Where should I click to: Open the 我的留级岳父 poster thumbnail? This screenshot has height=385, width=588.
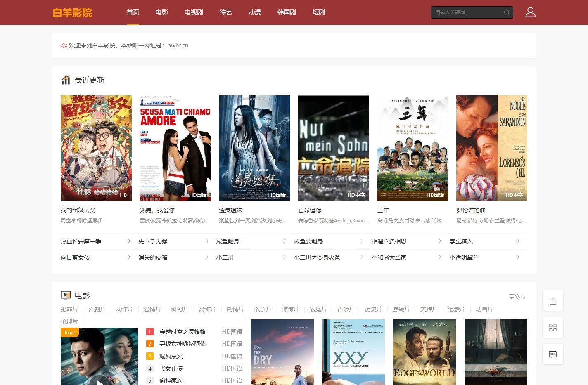(x=96, y=148)
